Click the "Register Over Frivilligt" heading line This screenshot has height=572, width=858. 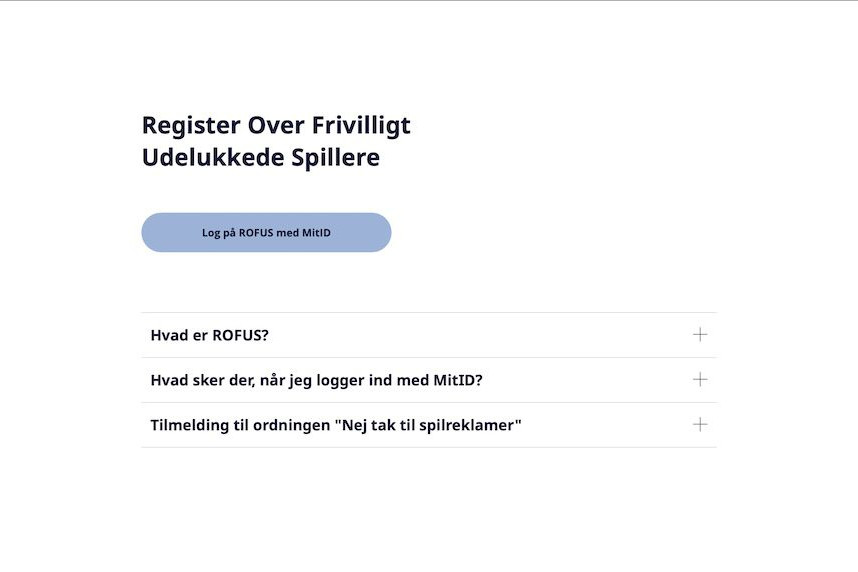276,125
